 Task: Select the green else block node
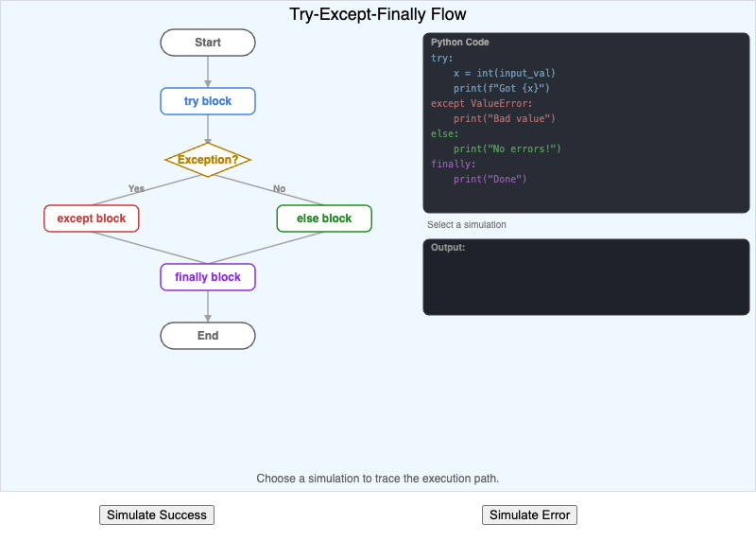tap(324, 218)
